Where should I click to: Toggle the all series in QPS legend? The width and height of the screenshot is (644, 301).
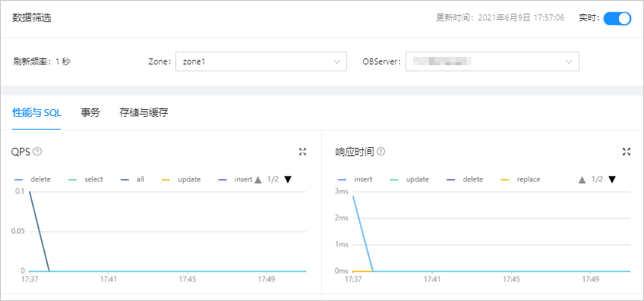[133, 179]
